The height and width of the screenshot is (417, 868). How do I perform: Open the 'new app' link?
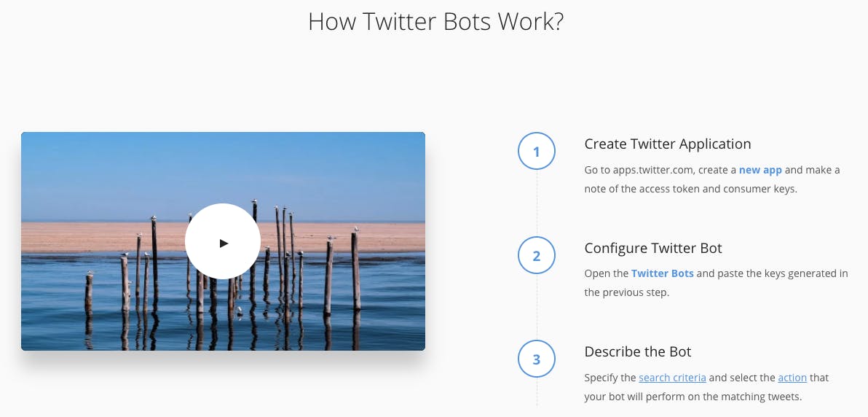pyautogui.click(x=760, y=170)
